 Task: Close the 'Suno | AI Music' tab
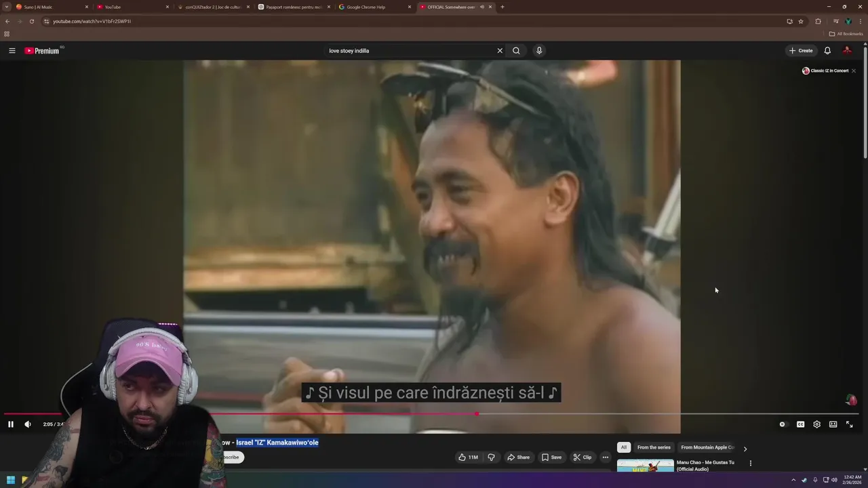click(x=87, y=7)
